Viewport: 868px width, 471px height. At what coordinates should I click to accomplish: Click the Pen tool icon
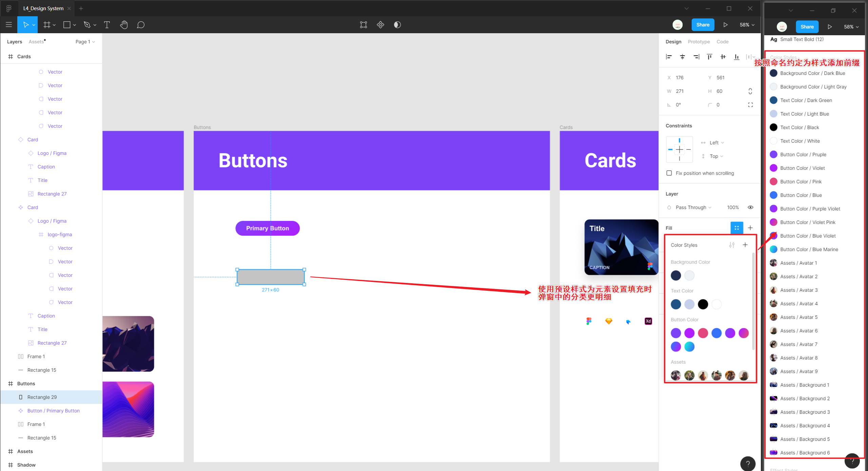pyautogui.click(x=87, y=25)
